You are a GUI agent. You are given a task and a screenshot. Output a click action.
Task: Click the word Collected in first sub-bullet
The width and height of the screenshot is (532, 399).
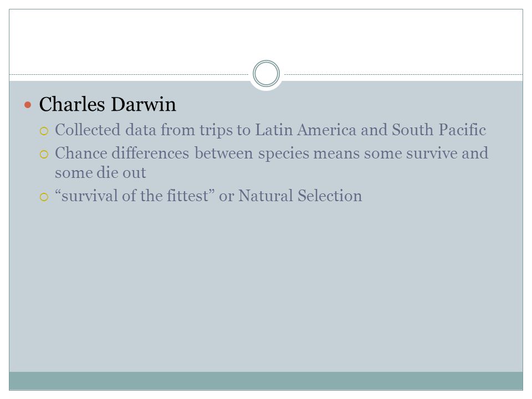88,130
